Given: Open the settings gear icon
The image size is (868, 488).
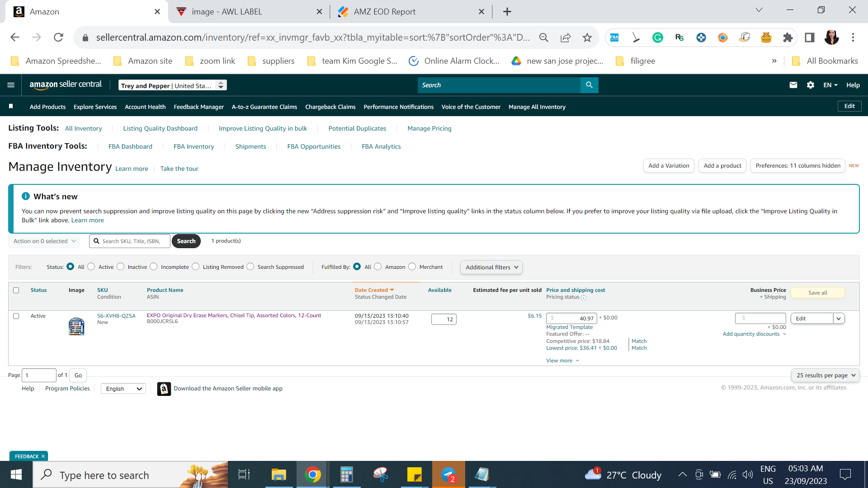Looking at the screenshot, I should coord(811,85).
